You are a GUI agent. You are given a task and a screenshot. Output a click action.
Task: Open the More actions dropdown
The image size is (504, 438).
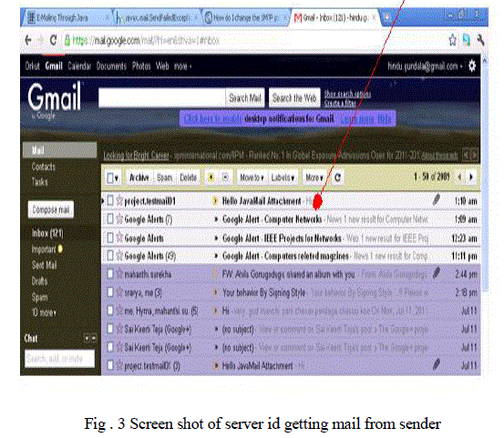[314, 178]
